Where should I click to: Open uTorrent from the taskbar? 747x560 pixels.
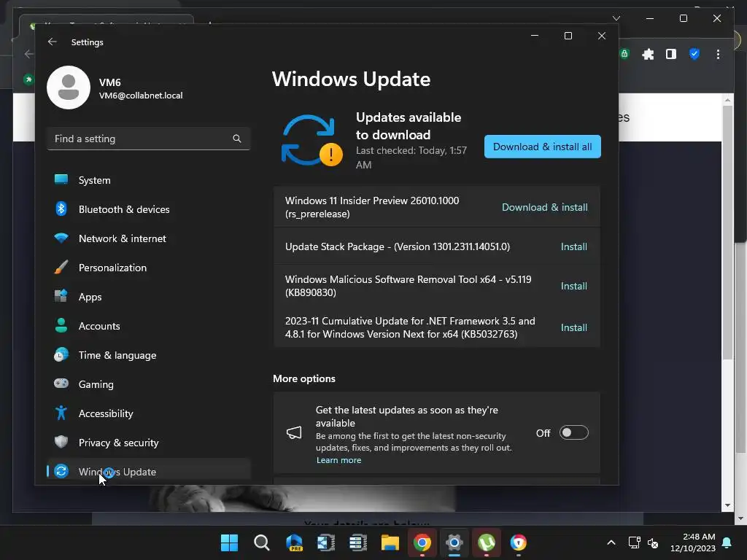tap(487, 542)
